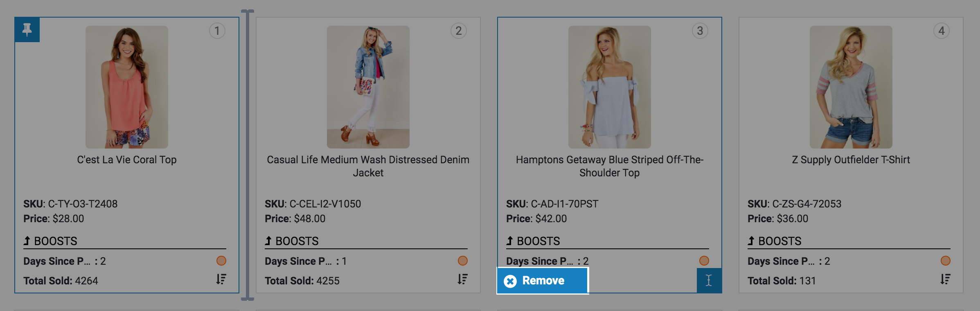The height and width of the screenshot is (311, 980).
Task: Click the Hamptons Getaway Off-The-Shoulder Top product image
Action: click(x=609, y=87)
